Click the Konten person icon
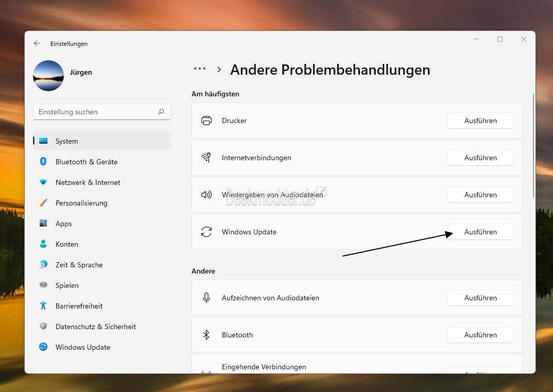This screenshot has height=392, width=553. [43, 244]
